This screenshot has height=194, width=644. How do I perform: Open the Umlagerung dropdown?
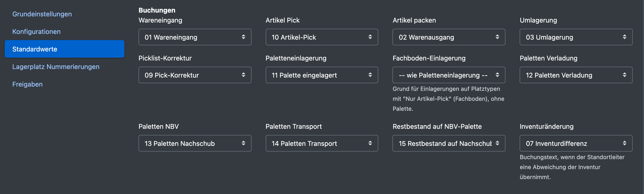[576, 37]
